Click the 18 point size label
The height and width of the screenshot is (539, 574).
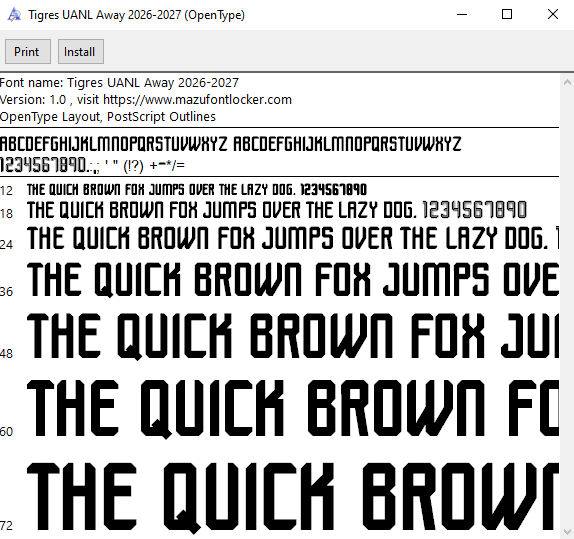[7, 213]
